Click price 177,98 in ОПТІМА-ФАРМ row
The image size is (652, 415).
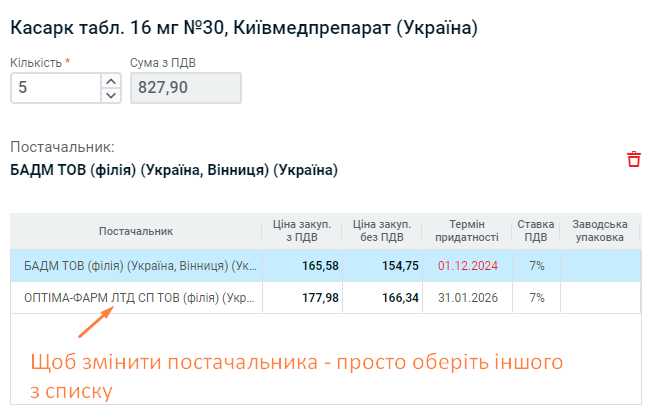click(x=320, y=298)
